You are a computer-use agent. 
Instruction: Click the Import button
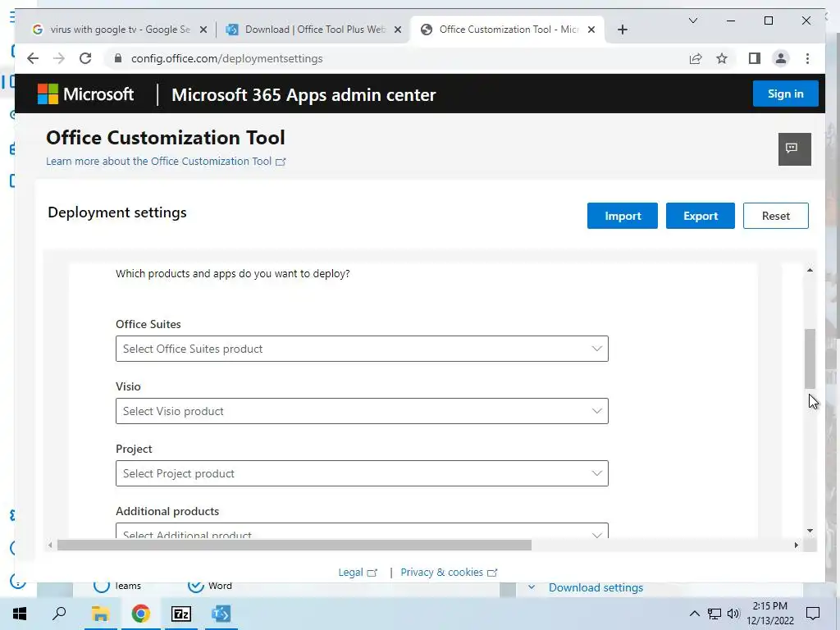pyautogui.click(x=623, y=216)
